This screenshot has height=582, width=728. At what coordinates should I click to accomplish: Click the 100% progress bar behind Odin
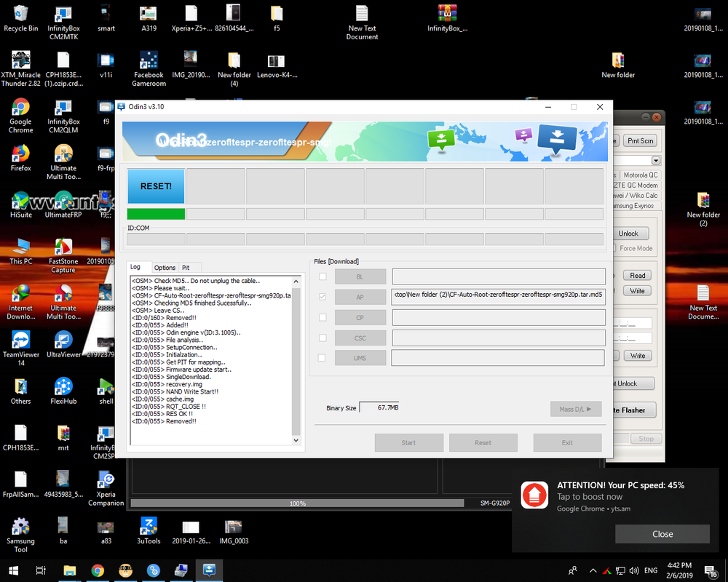click(x=297, y=503)
